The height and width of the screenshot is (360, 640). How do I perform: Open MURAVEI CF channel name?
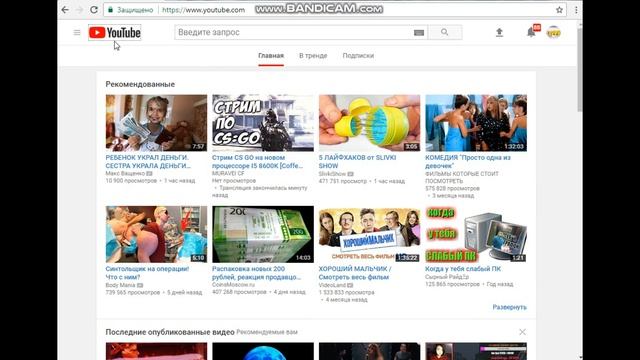(228, 173)
